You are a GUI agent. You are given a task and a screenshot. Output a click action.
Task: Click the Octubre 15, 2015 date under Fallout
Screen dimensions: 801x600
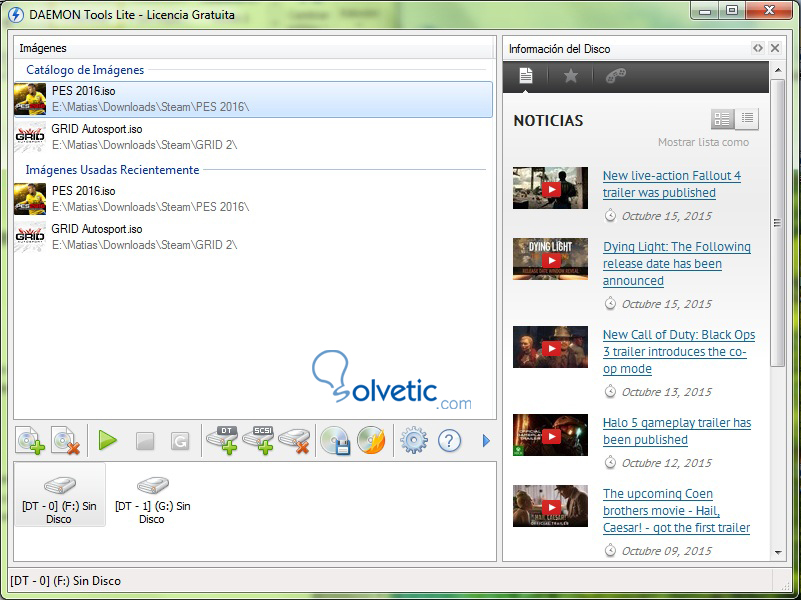[x=666, y=216]
